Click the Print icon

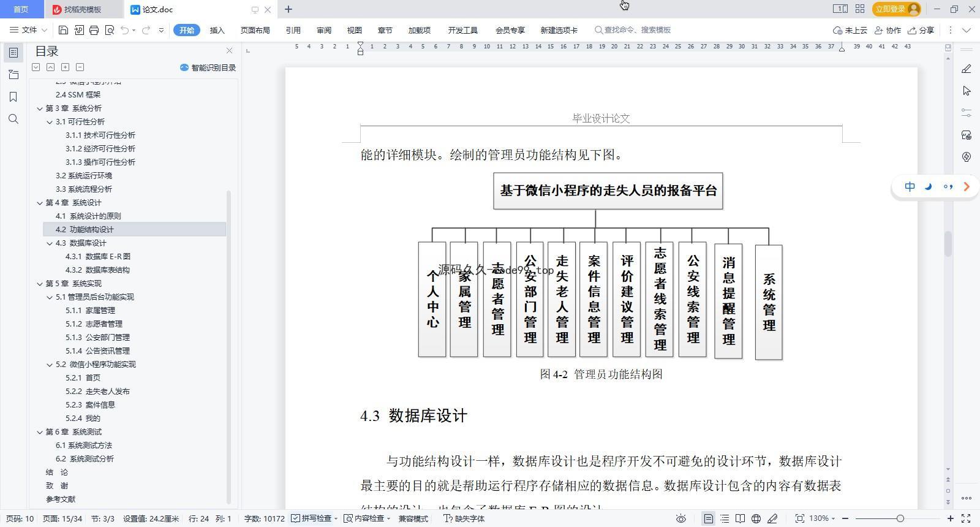94,30
